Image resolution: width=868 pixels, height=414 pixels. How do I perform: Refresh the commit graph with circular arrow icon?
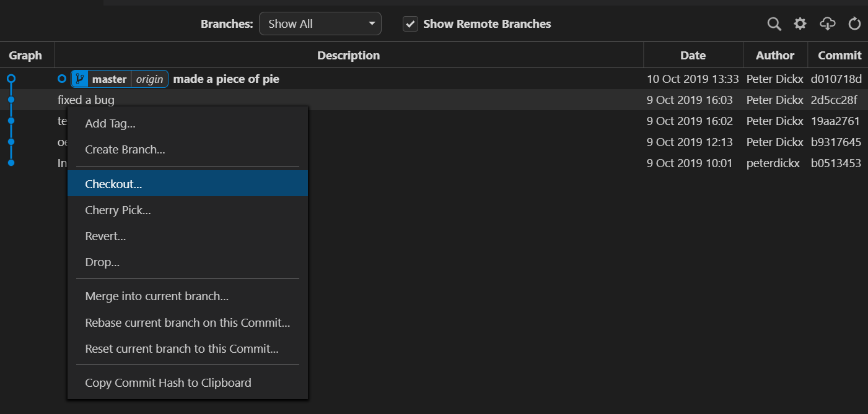(x=854, y=24)
